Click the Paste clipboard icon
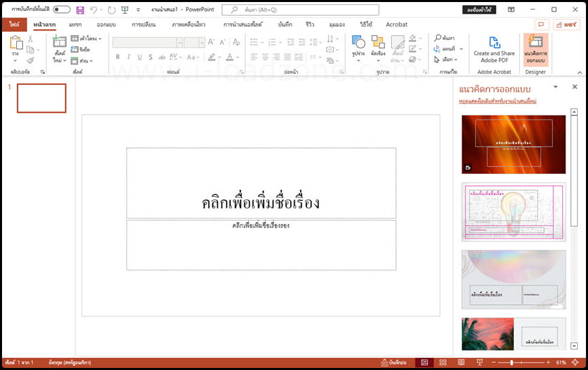This screenshot has height=370, width=588. click(x=16, y=43)
